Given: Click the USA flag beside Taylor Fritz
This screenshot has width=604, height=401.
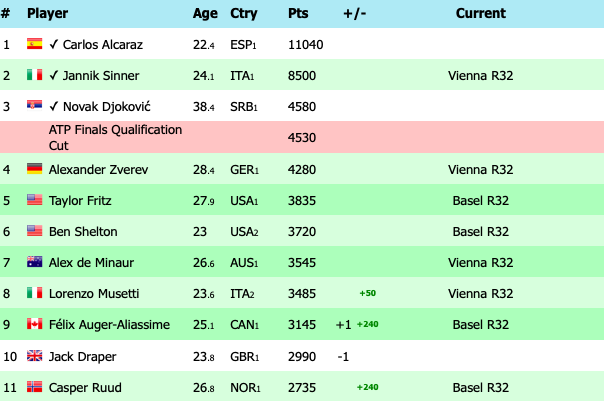Looking at the screenshot, I should pyautogui.click(x=35, y=200).
